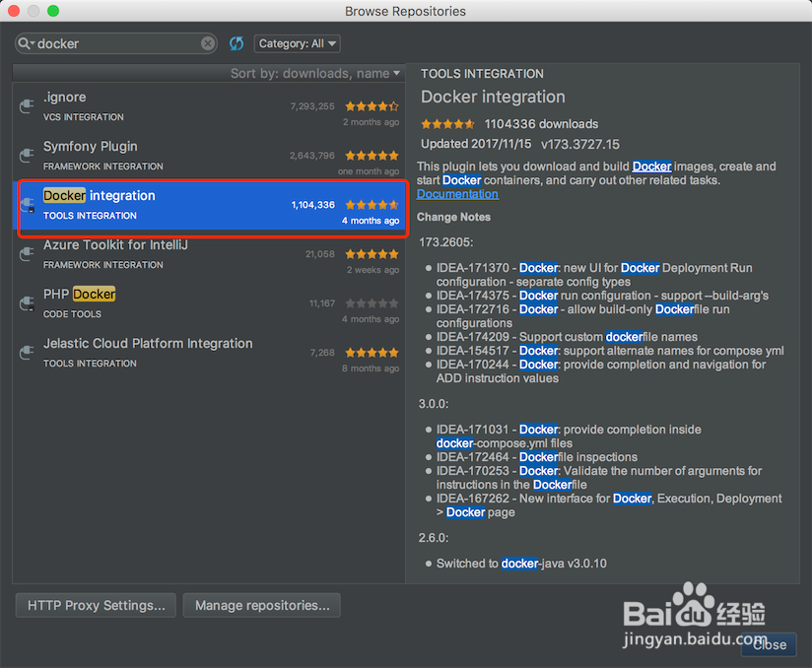This screenshot has height=668, width=812.
Task: Click the Symfony Plugin plug icon
Action: (27, 156)
